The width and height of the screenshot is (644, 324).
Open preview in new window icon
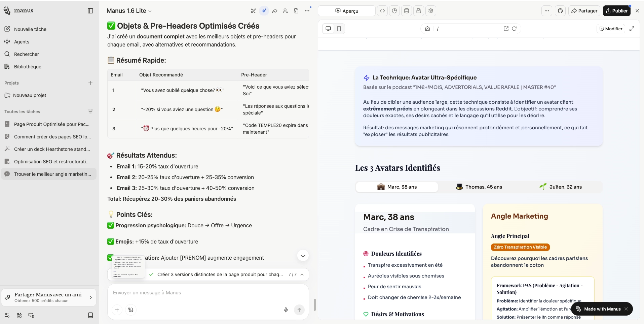(506, 29)
